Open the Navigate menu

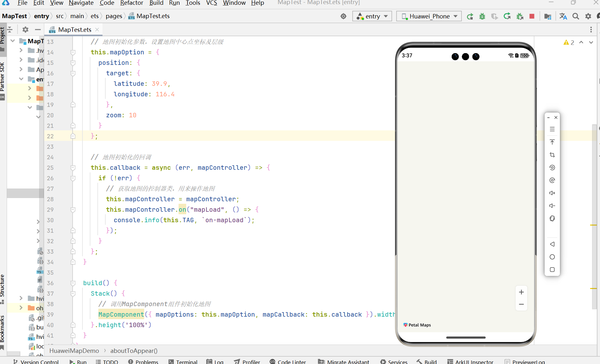(81, 3)
